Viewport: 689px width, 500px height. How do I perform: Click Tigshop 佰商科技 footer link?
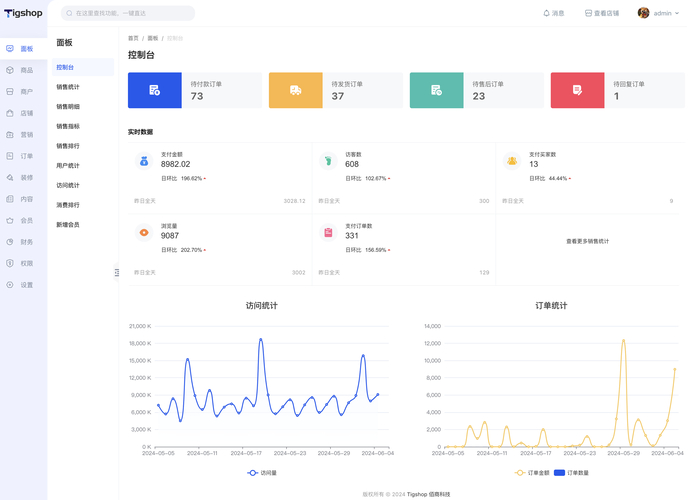(x=428, y=494)
